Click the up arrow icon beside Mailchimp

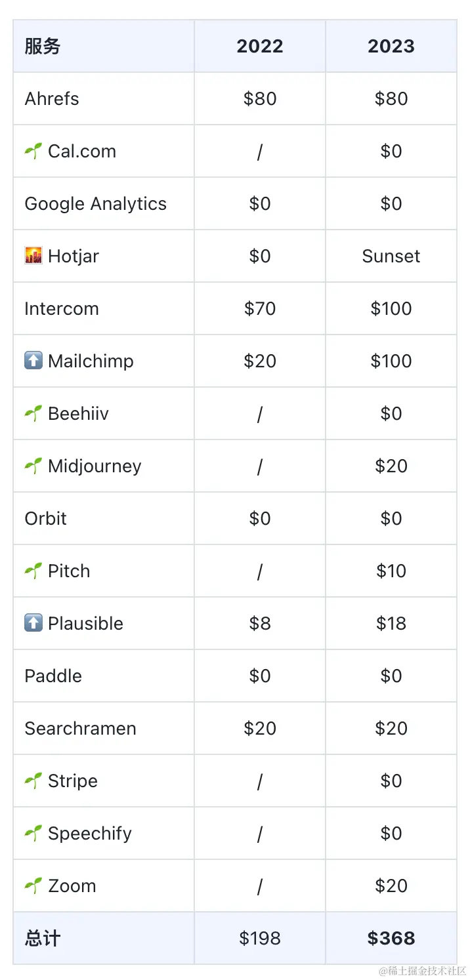point(33,361)
